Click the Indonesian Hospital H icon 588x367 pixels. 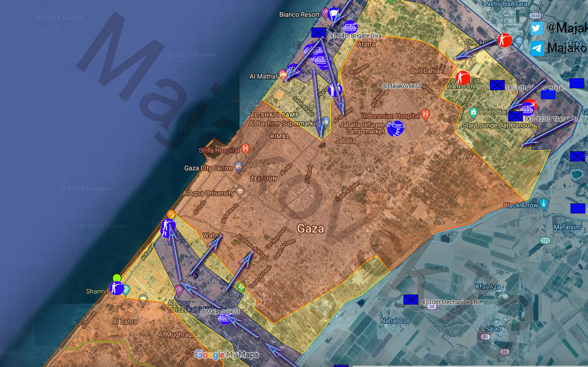tap(426, 114)
